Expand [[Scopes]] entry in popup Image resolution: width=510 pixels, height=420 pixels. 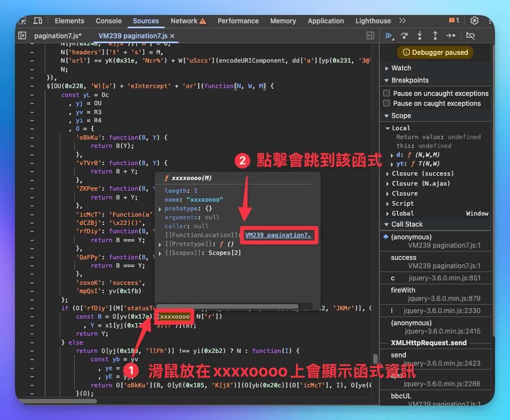pos(160,253)
